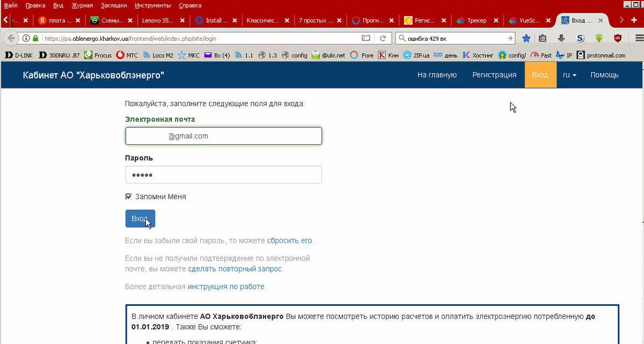Screen dimensions: 644x344
Task: Open the Fore bookmark
Action: coord(362,55)
